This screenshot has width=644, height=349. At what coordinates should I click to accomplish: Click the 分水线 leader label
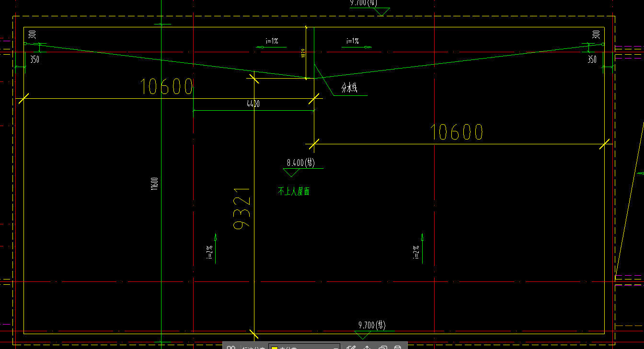click(x=349, y=88)
